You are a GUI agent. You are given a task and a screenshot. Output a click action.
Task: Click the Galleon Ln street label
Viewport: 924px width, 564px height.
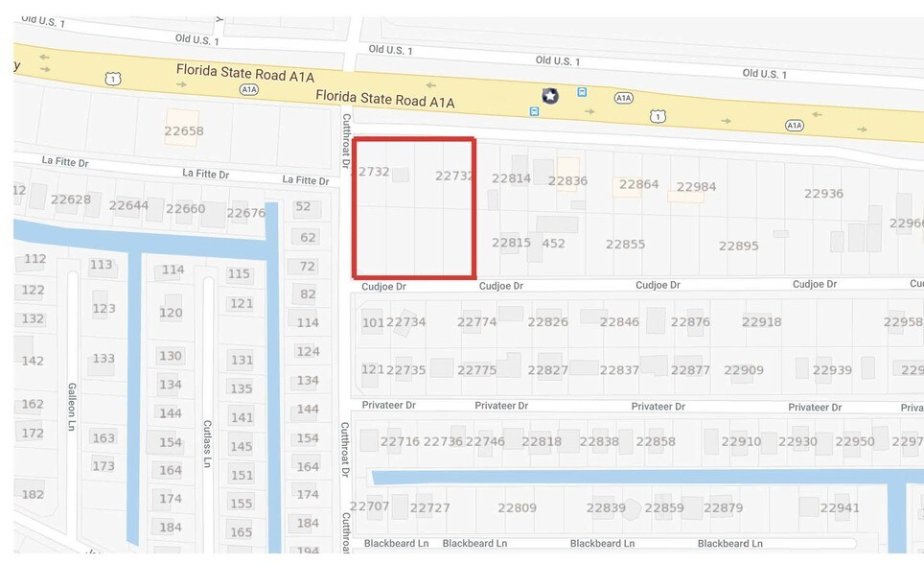(x=72, y=406)
